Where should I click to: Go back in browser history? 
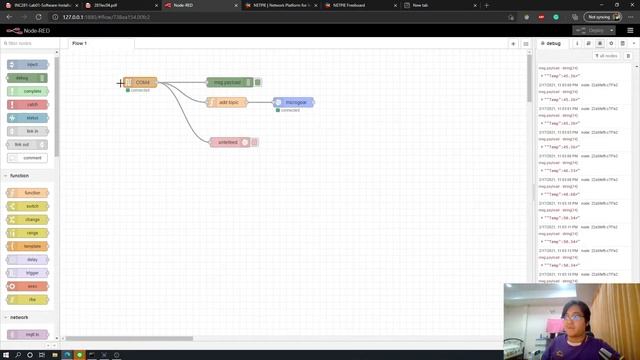click(9, 17)
